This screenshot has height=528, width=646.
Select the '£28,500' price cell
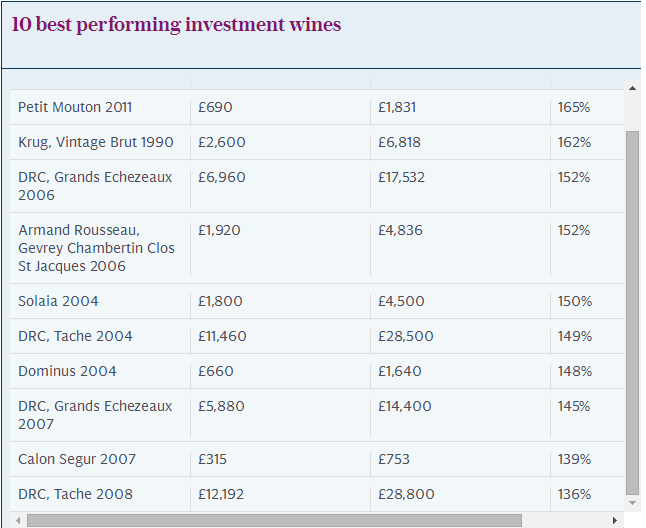tap(460, 336)
